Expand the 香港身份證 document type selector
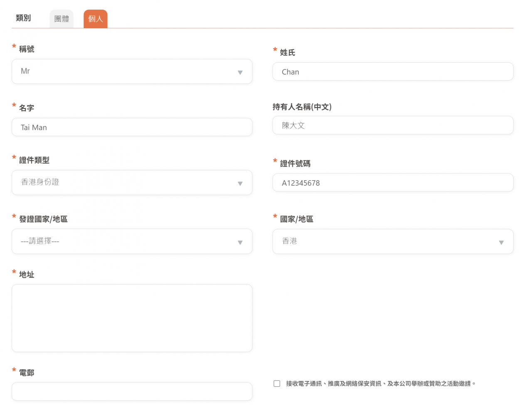Viewport: 532px width, 405px height. [125, 182]
